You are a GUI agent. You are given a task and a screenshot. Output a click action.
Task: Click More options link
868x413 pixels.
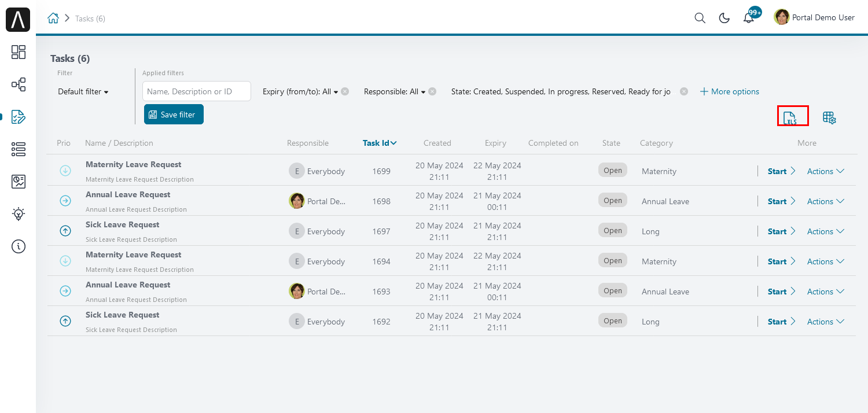(x=730, y=91)
